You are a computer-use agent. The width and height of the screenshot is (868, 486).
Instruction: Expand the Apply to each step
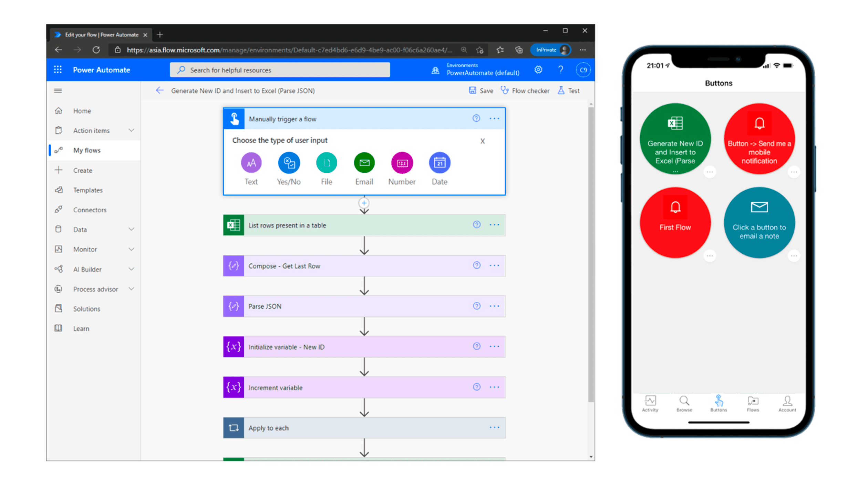[364, 428]
